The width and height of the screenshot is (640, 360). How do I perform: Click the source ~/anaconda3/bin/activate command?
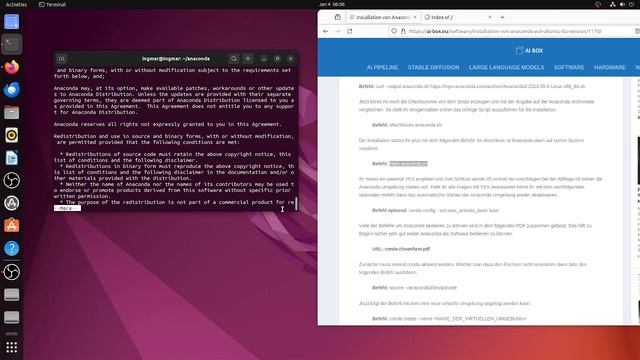(x=423, y=288)
